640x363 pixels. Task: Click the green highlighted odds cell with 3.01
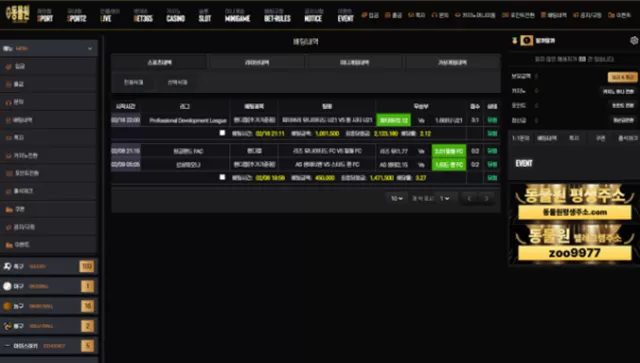tap(449, 151)
